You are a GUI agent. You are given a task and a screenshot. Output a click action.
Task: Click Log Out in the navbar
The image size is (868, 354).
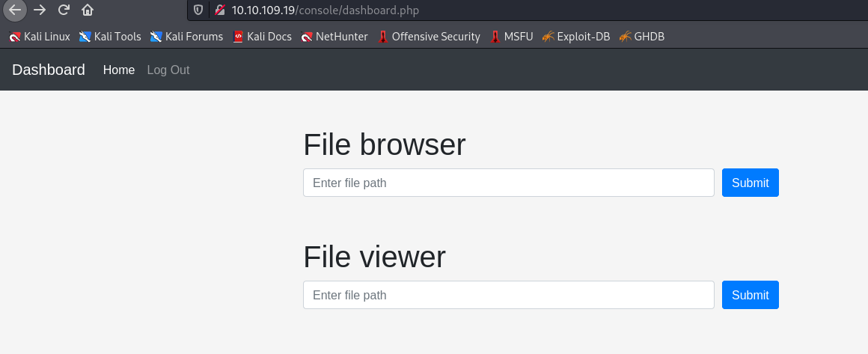pyautogui.click(x=168, y=70)
